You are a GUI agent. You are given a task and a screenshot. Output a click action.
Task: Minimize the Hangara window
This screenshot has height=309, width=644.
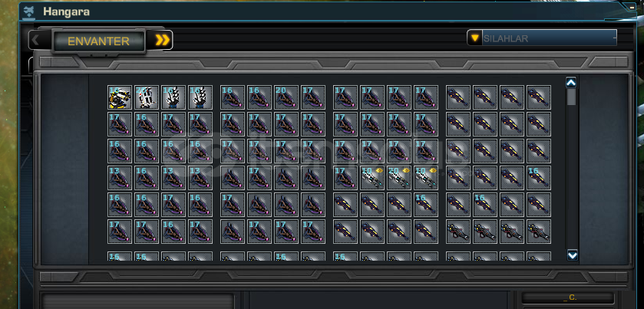pyautogui.click(x=632, y=7)
